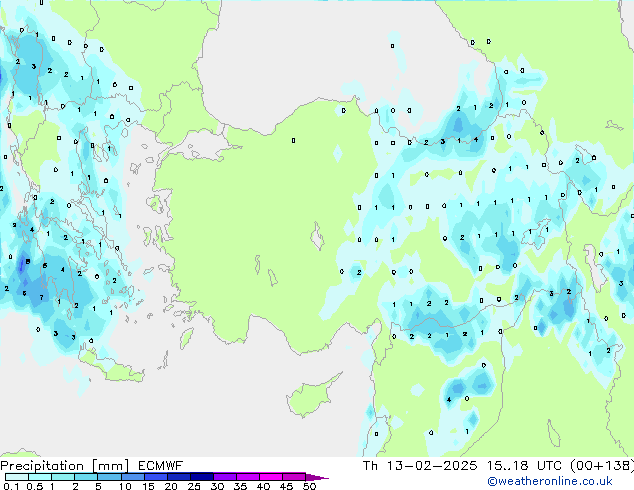Click the '(00+138)' forecast offset text
The image size is (634, 490).
602,466
